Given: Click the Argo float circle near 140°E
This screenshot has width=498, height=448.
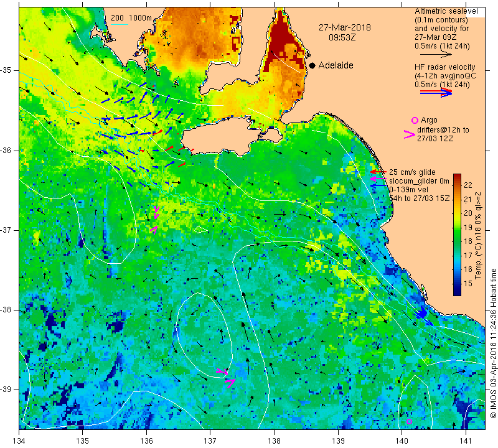Looking at the screenshot, I should (409, 422).
